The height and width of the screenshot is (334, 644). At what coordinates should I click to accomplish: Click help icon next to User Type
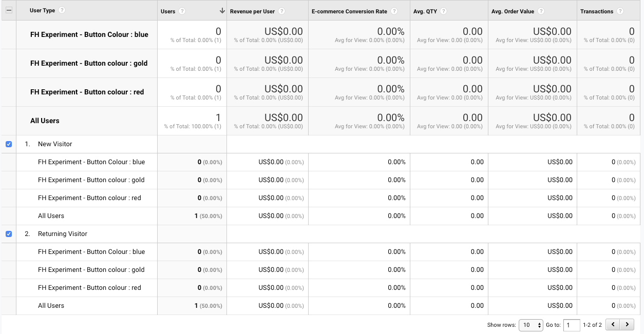click(x=62, y=10)
